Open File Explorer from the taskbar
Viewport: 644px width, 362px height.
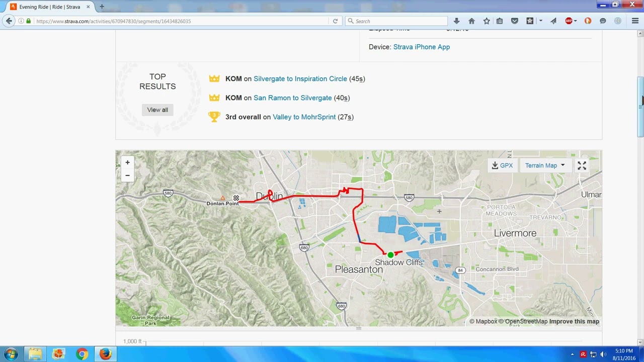[35, 354]
